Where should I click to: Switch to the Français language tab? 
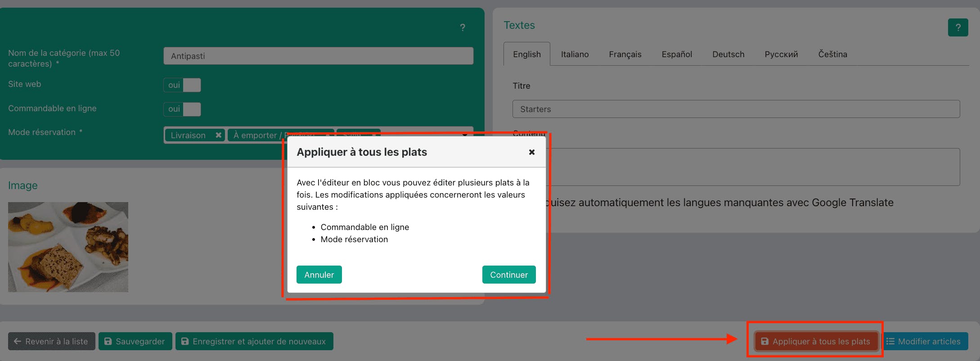(625, 54)
